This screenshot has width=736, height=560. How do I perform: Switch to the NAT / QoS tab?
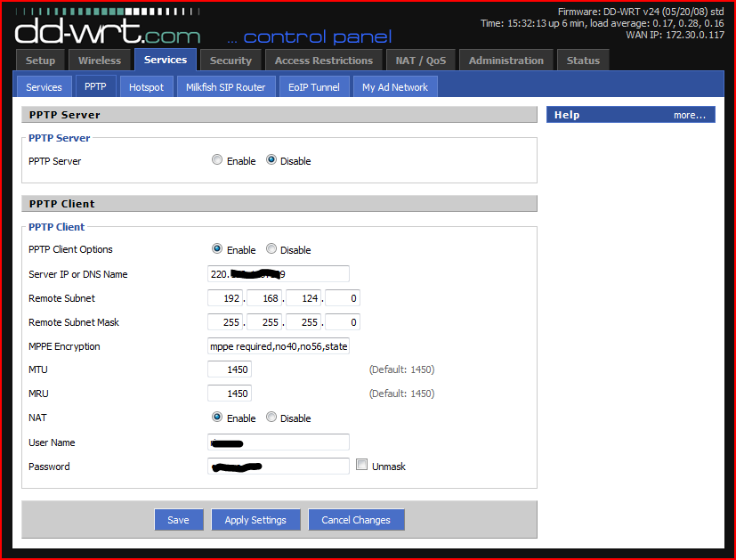pos(421,61)
